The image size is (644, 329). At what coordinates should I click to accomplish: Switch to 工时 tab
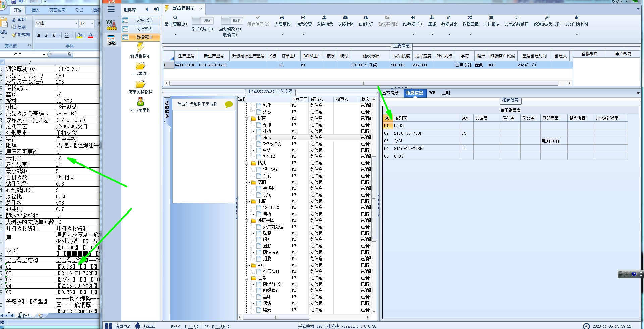pos(446,93)
